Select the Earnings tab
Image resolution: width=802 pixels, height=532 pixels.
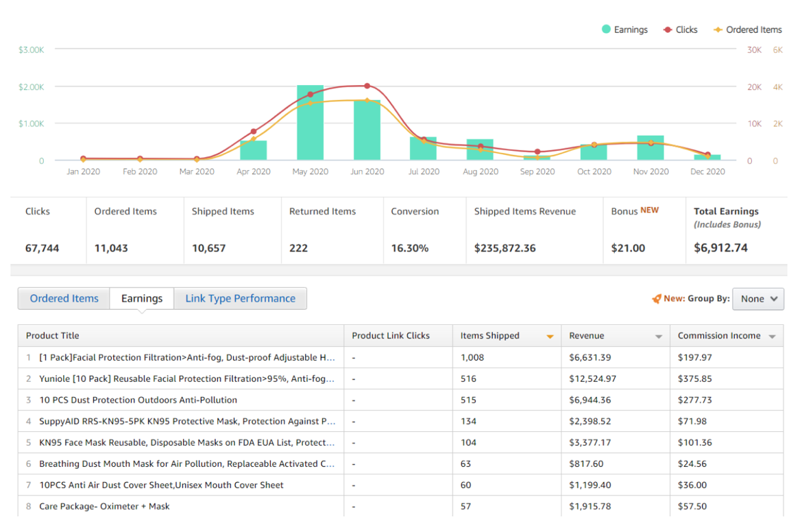[x=142, y=298]
